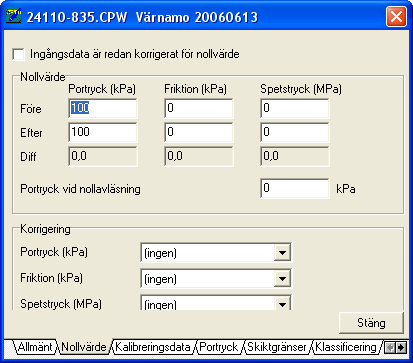
Task: Click the 'Efter' row label
Action: tap(31, 133)
